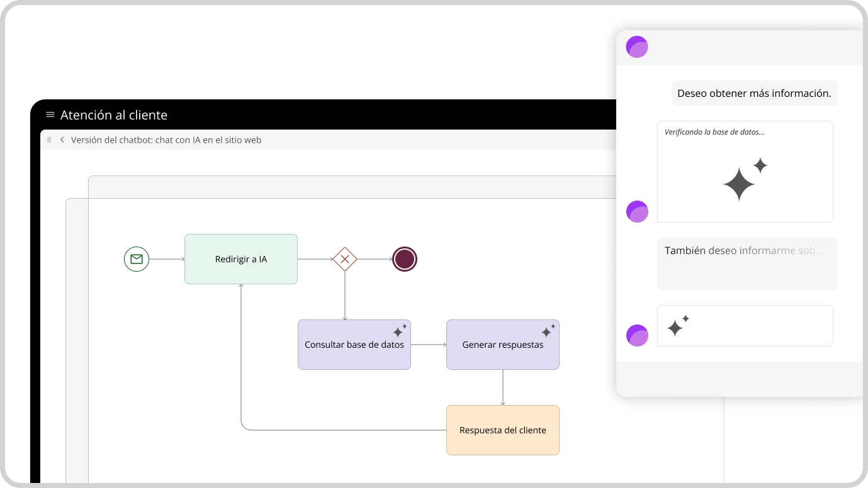Select the X gateway diamond
868x488 pixels.
[345, 259]
